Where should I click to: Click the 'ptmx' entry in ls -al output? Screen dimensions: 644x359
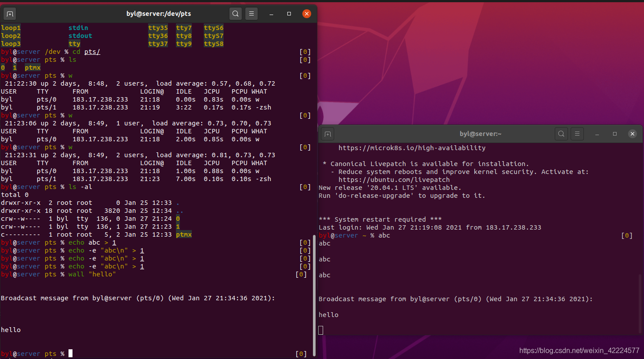coord(184,234)
